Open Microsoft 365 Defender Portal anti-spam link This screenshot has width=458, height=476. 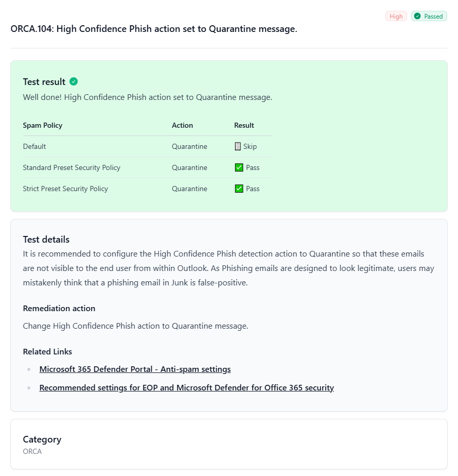point(135,369)
